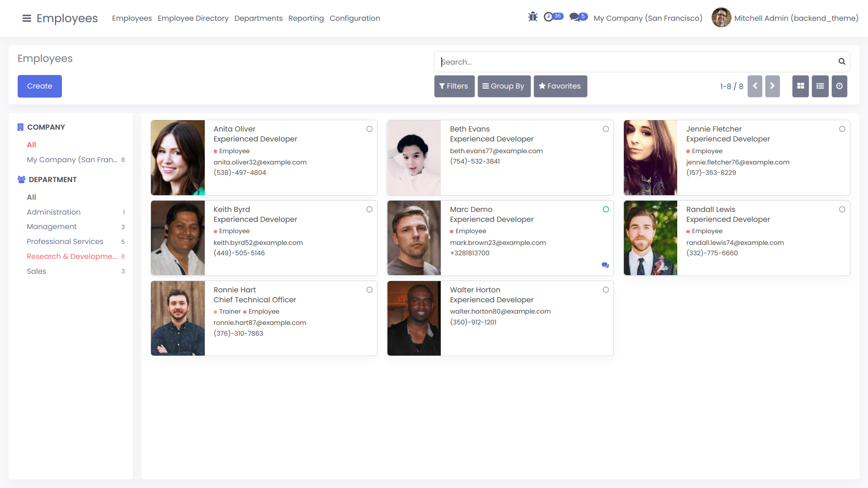Open the Favorites dropdown

click(560, 86)
